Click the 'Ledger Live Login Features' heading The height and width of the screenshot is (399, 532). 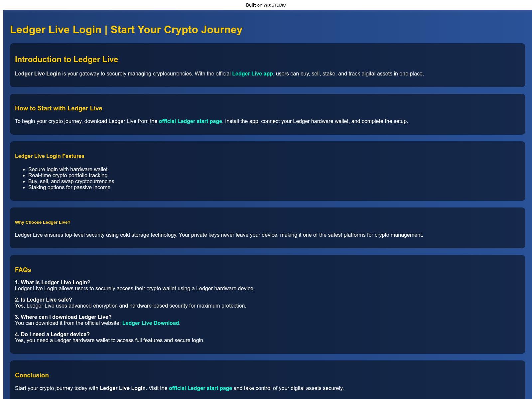tap(50, 156)
